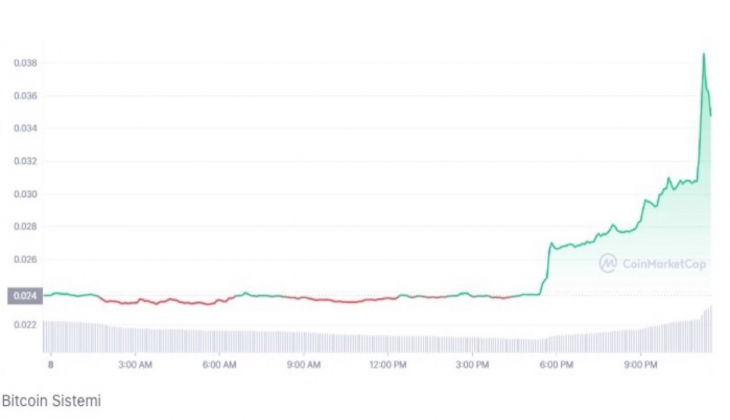Select the 3:00 AM time marker
The image size is (730, 420).
(x=135, y=364)
